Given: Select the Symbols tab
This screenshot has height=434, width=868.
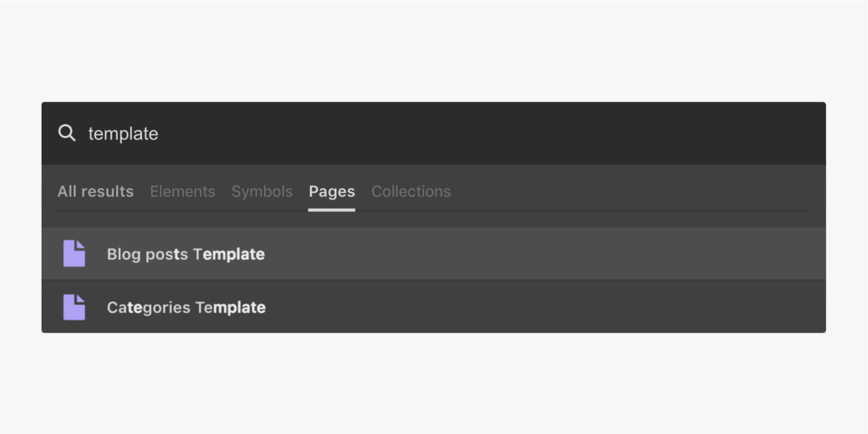Looking at the screenshot, I should [x=262, y=191].
